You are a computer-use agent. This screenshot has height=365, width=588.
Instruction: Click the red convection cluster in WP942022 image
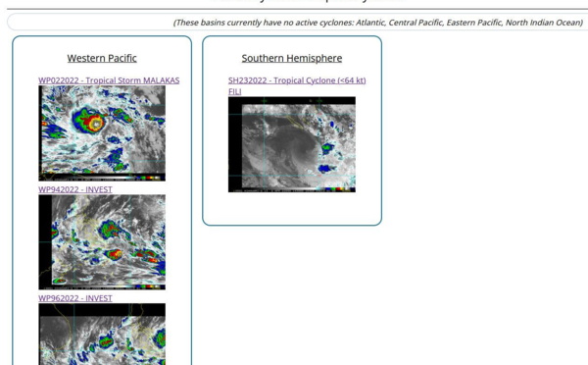[x=114, y=254]
